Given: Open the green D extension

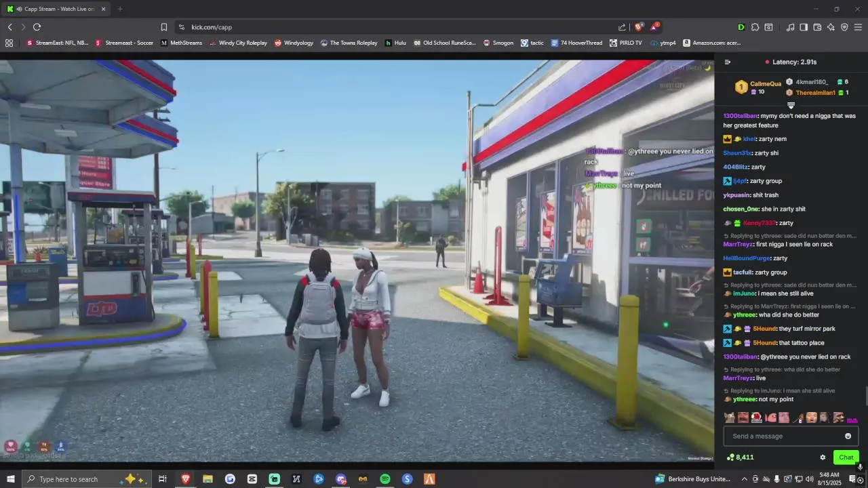Looking at the screenshot, I should tap(741, 27).
